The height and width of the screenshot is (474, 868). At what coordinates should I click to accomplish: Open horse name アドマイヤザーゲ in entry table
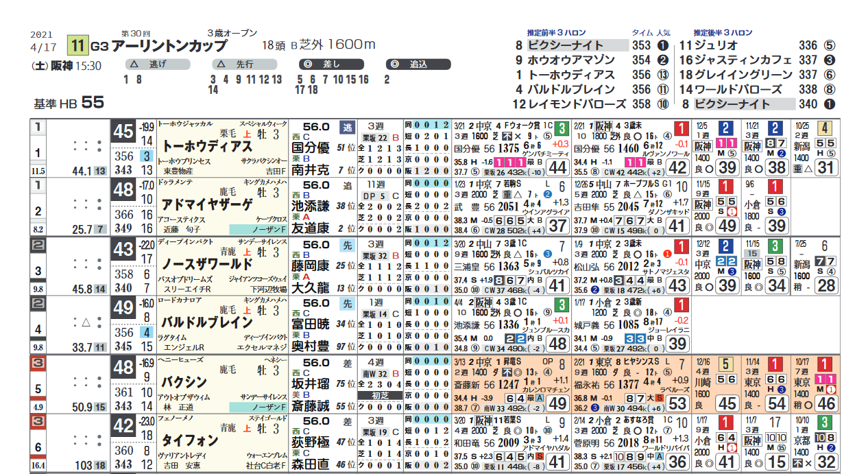coord(207,204)
